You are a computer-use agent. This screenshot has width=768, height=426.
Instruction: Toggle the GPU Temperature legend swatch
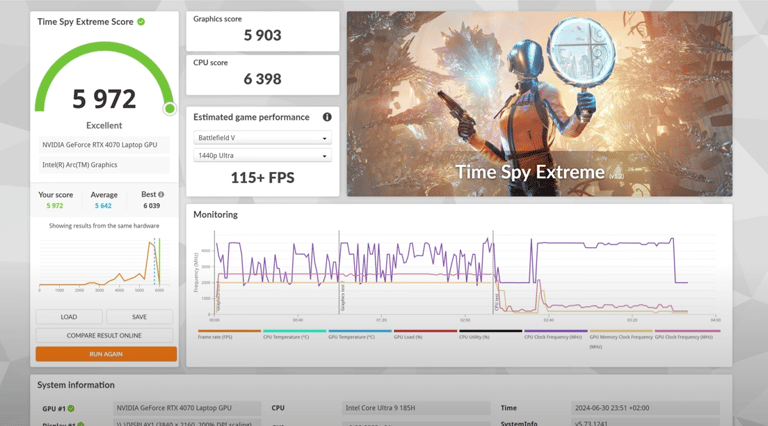(x=360, y=331)
